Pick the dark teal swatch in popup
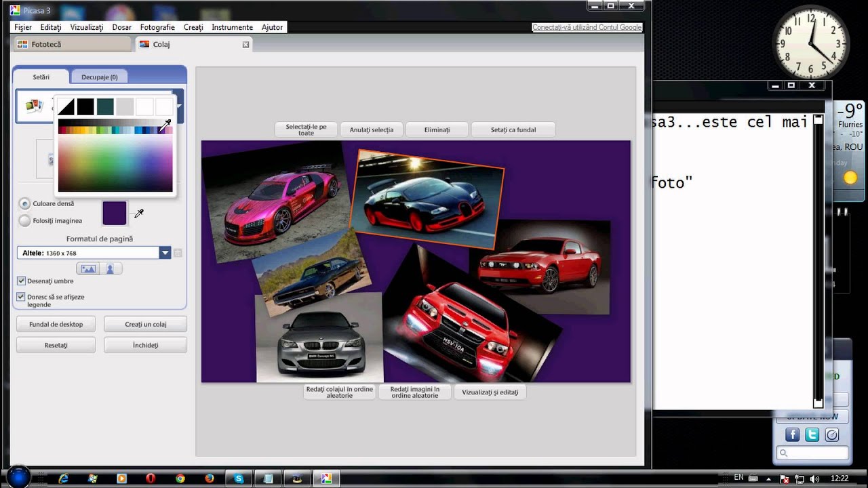The image size is (868, 488). [x=105, y=106]
